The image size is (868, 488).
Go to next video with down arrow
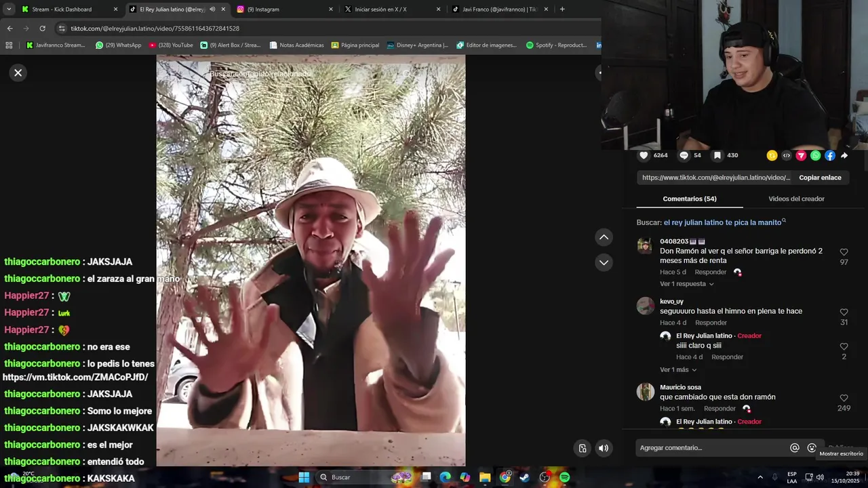tap(604, 262)
